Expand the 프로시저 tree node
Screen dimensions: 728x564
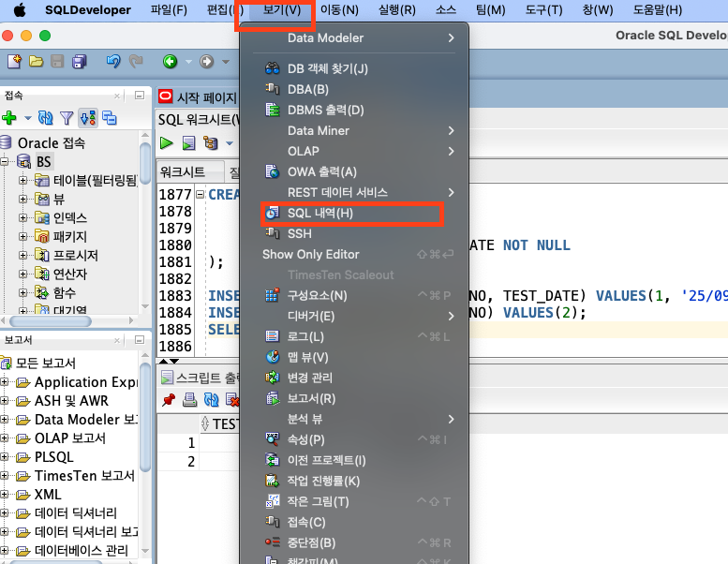tap(22, 255)
